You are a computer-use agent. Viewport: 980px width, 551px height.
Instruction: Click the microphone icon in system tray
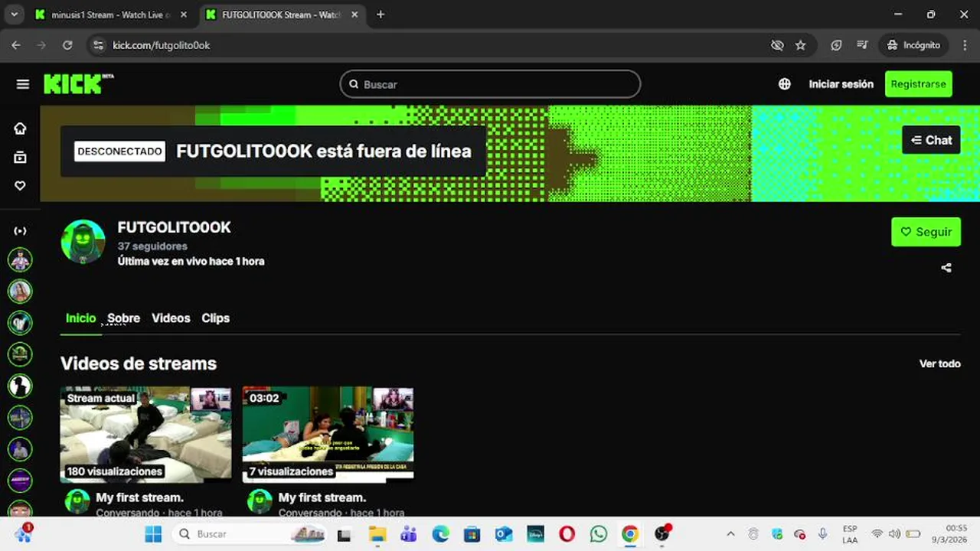coord(822,534)
